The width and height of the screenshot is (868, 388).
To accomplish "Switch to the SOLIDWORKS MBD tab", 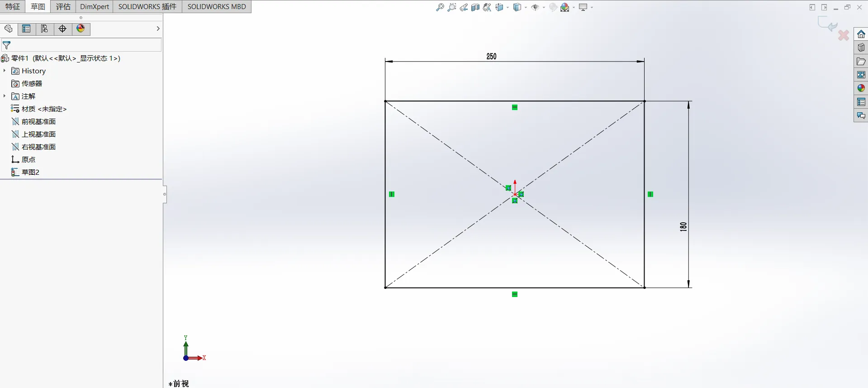I will 217,6.
